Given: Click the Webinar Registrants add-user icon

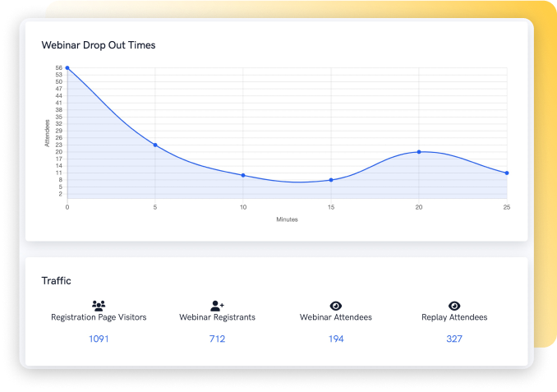Looking at the screenshot, I should tap(217, 305).
